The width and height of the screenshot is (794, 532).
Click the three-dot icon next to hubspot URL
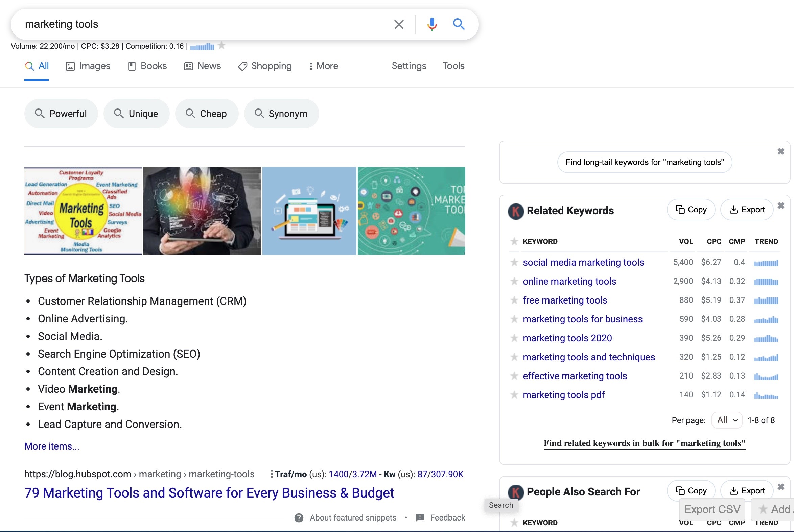271,474
